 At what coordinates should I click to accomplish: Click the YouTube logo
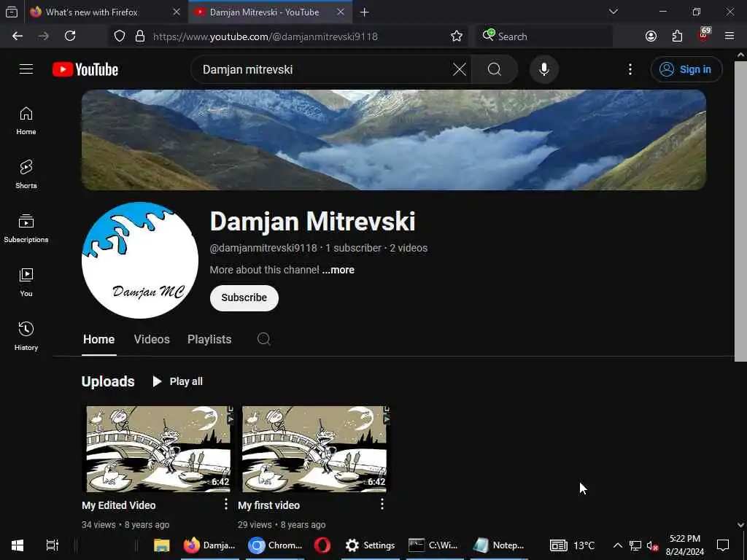click(85, 69)
